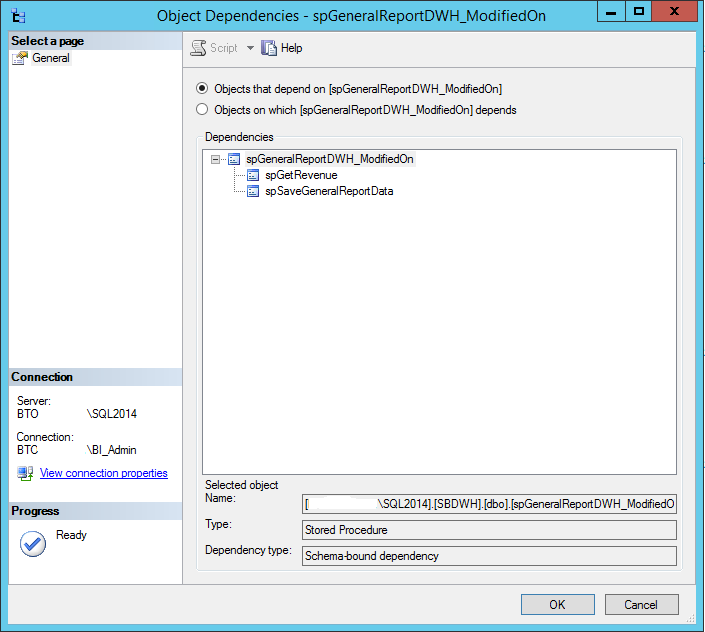The width and height of the screenshot is (705, 632).
Task: Open the Script dropdown arrow
Action: tap(250, 48)
